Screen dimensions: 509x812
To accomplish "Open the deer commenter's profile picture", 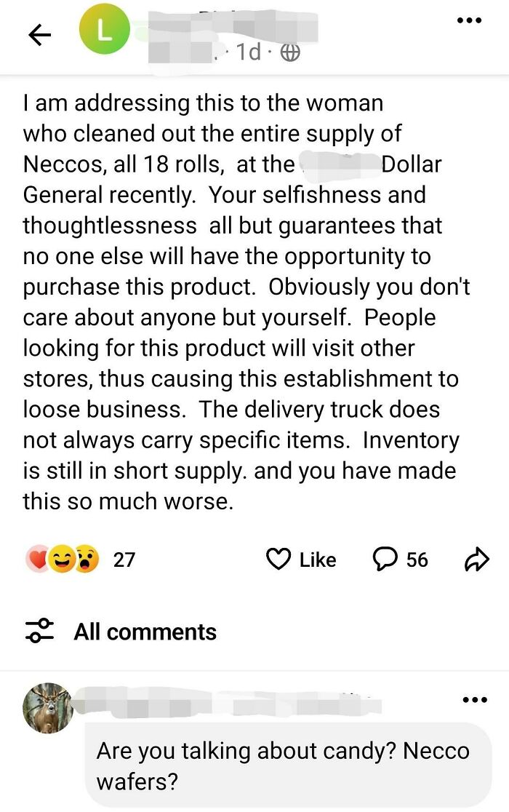I will pos(47,704).
